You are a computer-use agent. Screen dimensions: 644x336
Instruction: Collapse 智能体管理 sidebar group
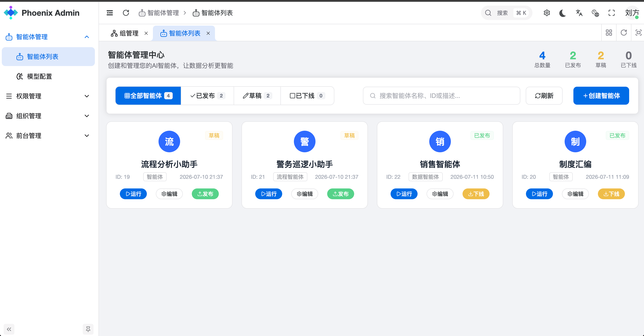48,37
